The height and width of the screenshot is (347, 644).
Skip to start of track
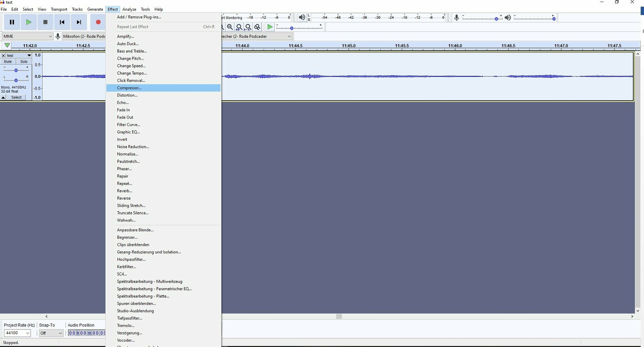click(62, 22)
